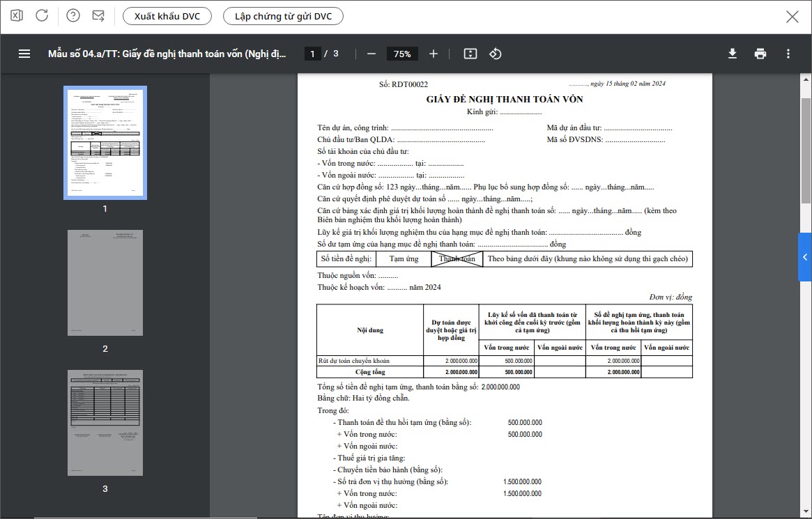
Task: Open the PDF more actions menu
Action: [x=788, y=54]
